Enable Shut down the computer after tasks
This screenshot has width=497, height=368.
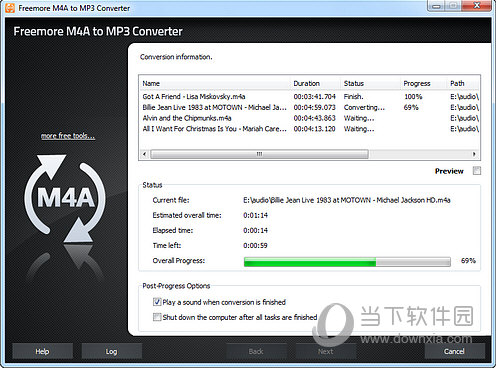click(157, 317)
